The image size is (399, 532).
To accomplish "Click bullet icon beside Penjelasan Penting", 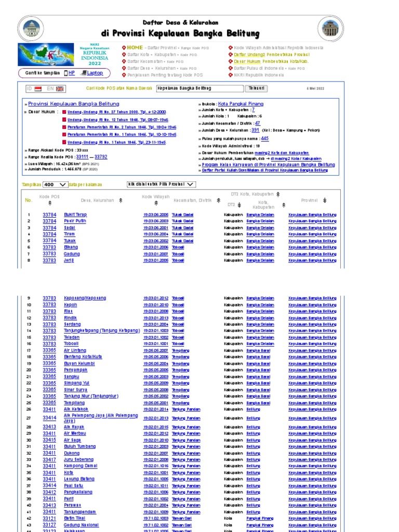I will tap(124, 75).
